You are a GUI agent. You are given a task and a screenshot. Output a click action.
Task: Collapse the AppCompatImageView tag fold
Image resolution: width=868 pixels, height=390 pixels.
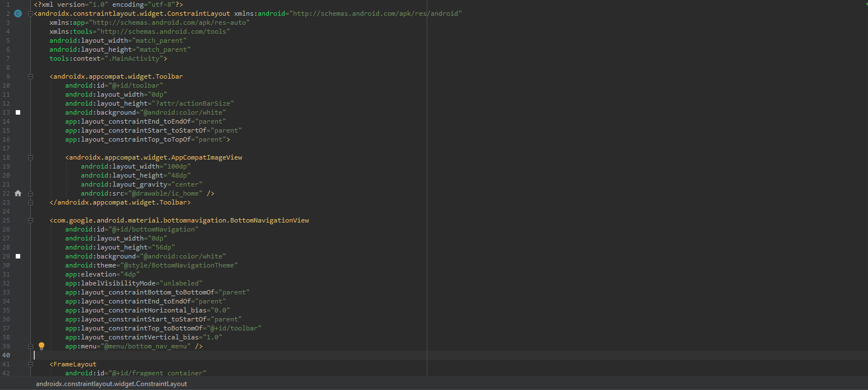(31, 157)
